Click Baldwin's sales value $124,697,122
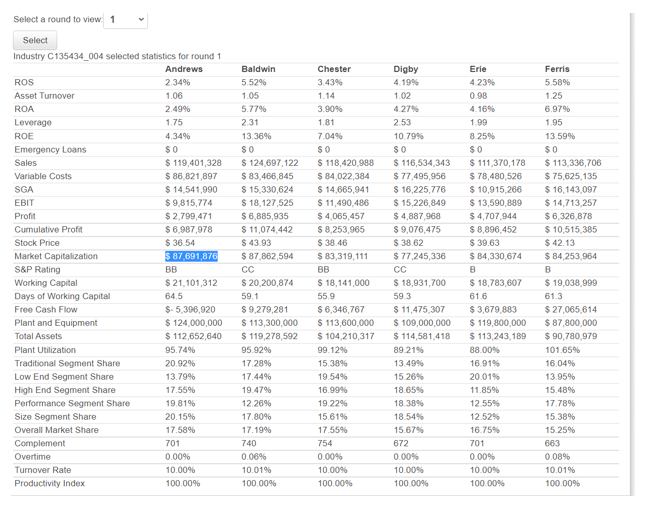The width and height of the screenshot is (651, 524). (x=270, y=163)
